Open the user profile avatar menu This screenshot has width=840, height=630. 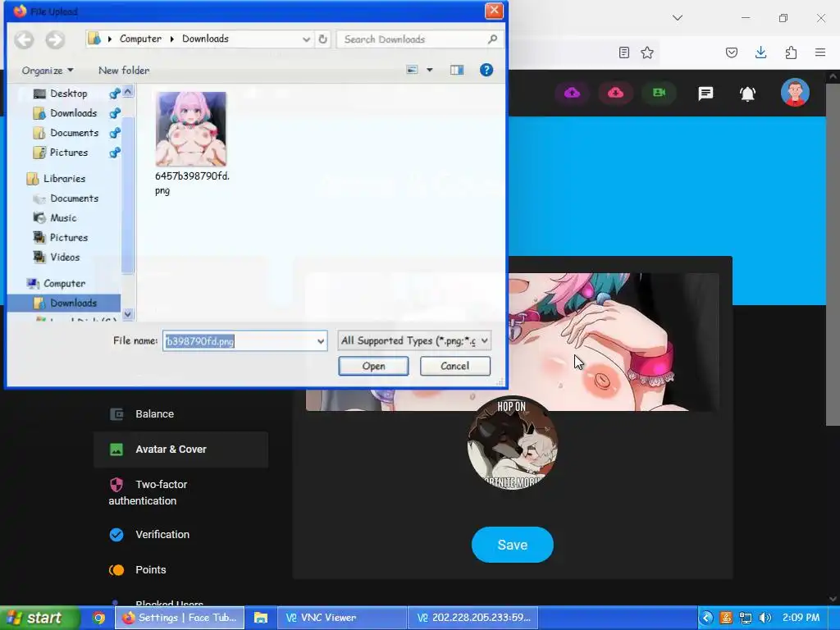point(795,93)
